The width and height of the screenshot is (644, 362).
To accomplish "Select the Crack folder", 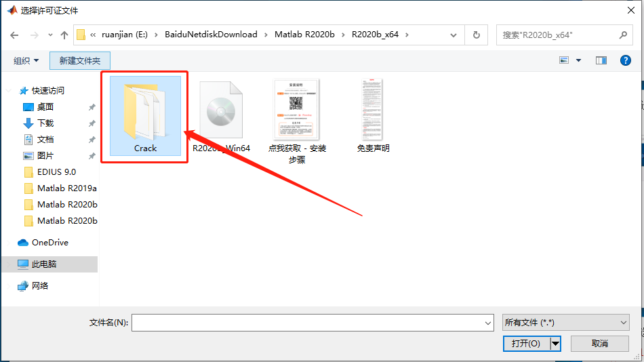I will (145, 116).
